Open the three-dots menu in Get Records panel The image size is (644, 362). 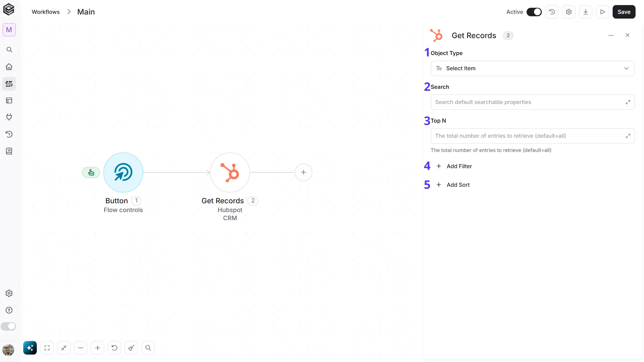[x=611, y=35]
